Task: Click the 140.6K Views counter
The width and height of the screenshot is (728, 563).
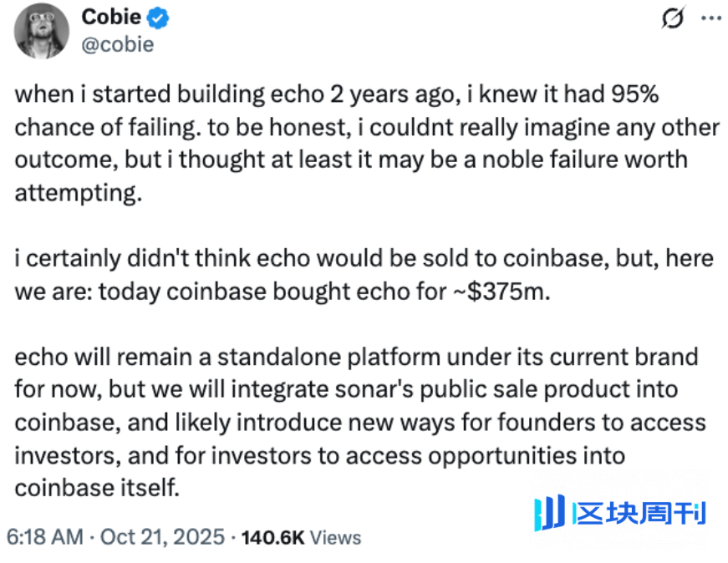Action: pos(301,536)
